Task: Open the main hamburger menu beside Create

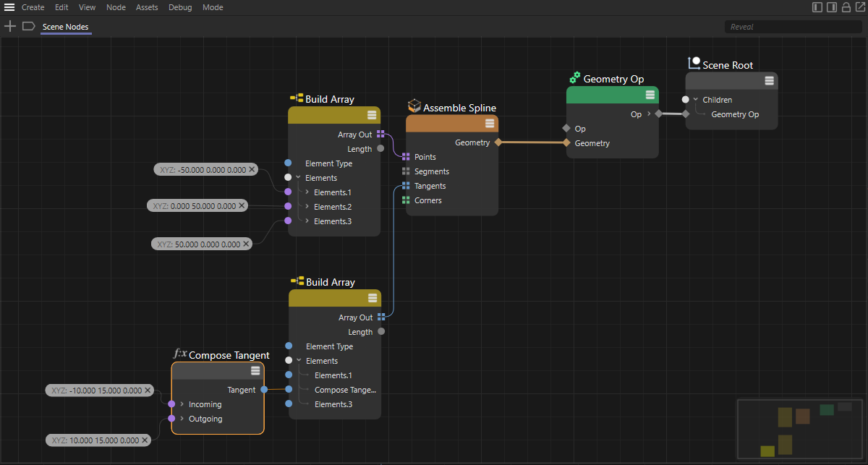Action: [9, 7]
